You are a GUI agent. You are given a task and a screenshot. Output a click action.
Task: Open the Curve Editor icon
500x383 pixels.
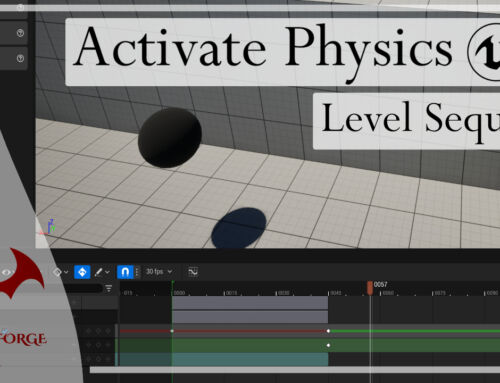pos(193,272)
